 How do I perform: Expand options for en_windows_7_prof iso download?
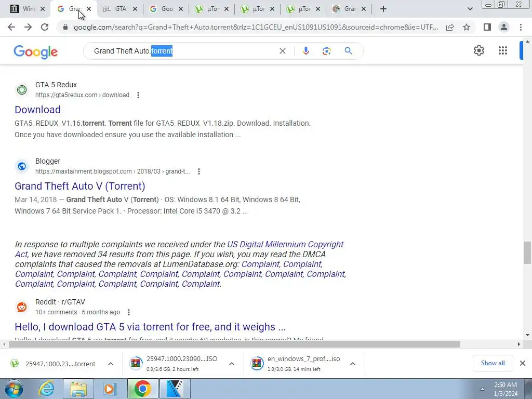click(x=353, y=364)
